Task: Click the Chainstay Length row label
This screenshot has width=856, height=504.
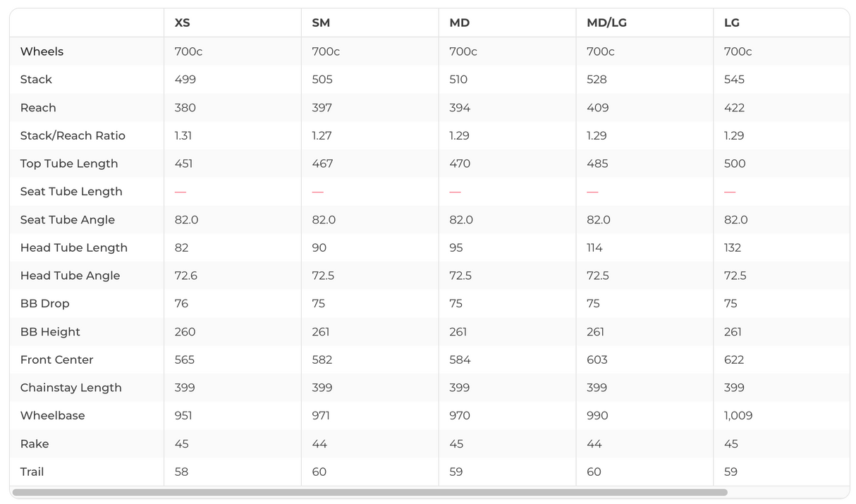Action: coord(71,388)
